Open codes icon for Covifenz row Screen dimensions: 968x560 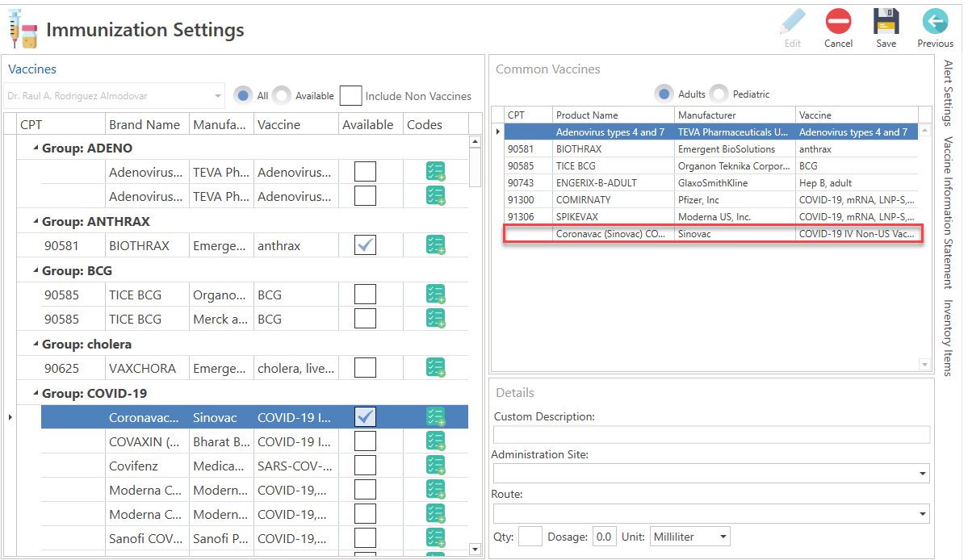click(x=436, y=465)
